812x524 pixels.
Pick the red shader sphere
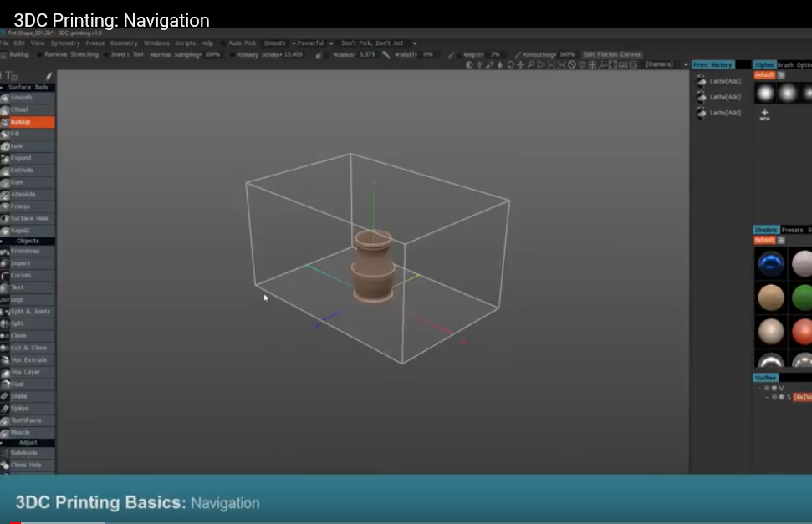coord(802,332)
